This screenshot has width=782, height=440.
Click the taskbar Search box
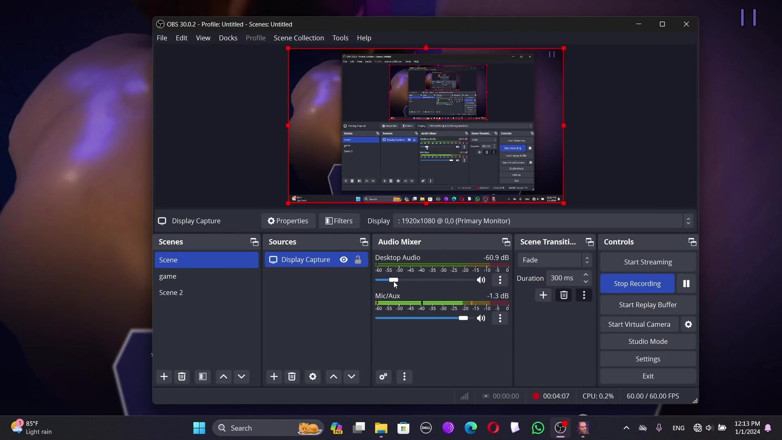267,428
